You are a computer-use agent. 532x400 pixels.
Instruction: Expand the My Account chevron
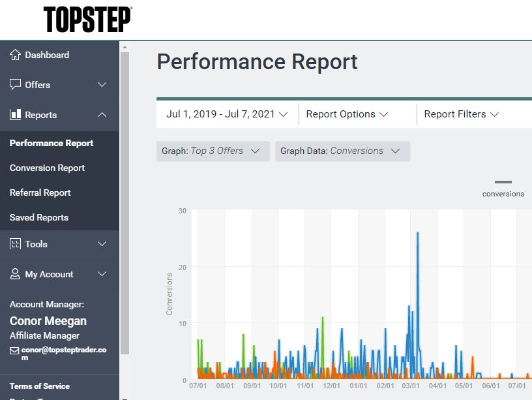[102, 274]
